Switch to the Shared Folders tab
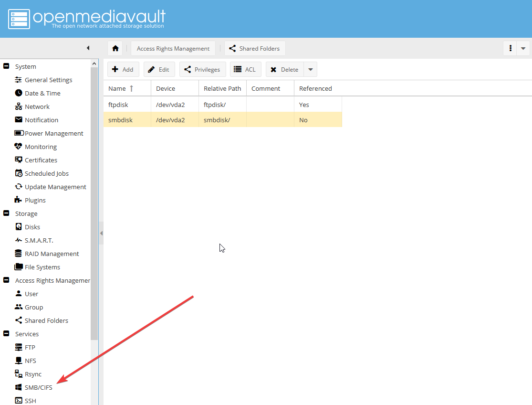Viewport: 532px width, 405px height. tap(254, 48)
